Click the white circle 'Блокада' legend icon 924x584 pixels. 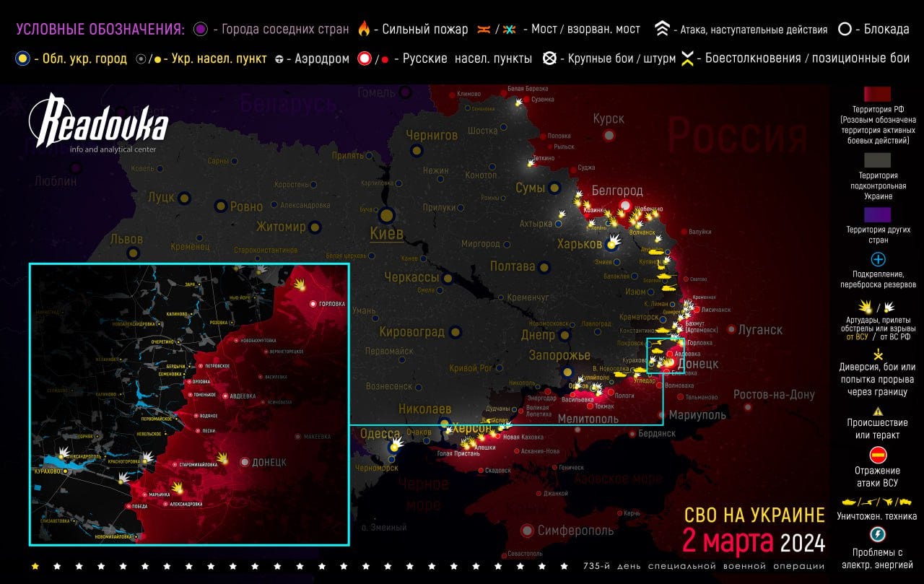coord(844,30)
